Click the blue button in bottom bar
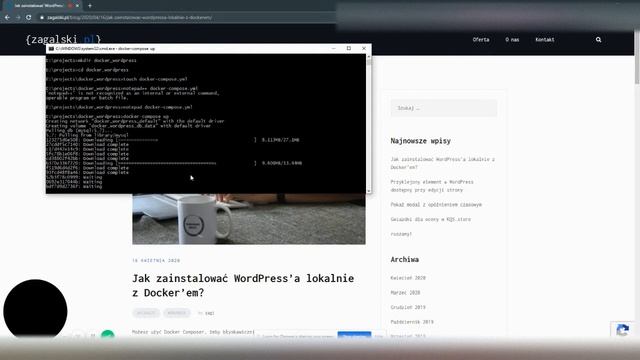Screen dimensions: 640x360 point(354,335)
